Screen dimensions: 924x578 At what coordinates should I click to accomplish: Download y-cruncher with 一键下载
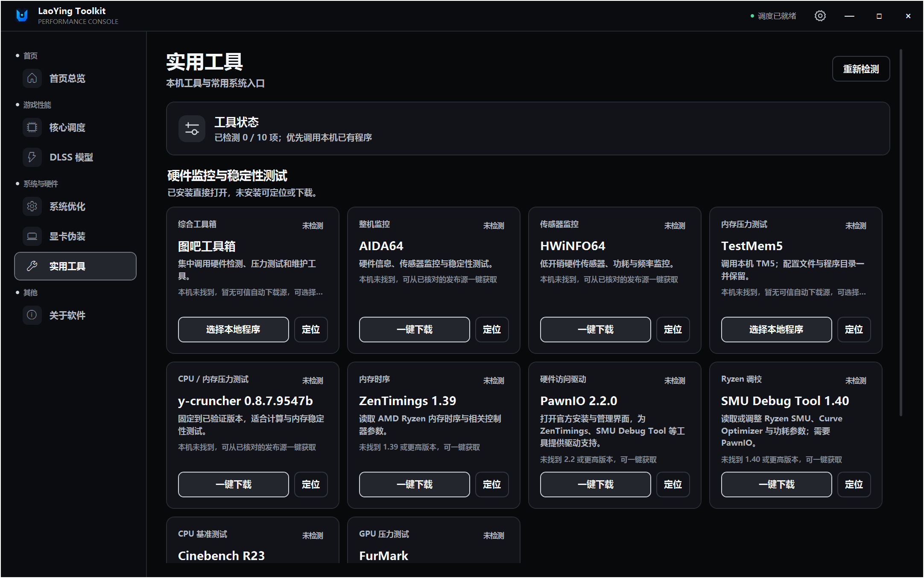233,485
